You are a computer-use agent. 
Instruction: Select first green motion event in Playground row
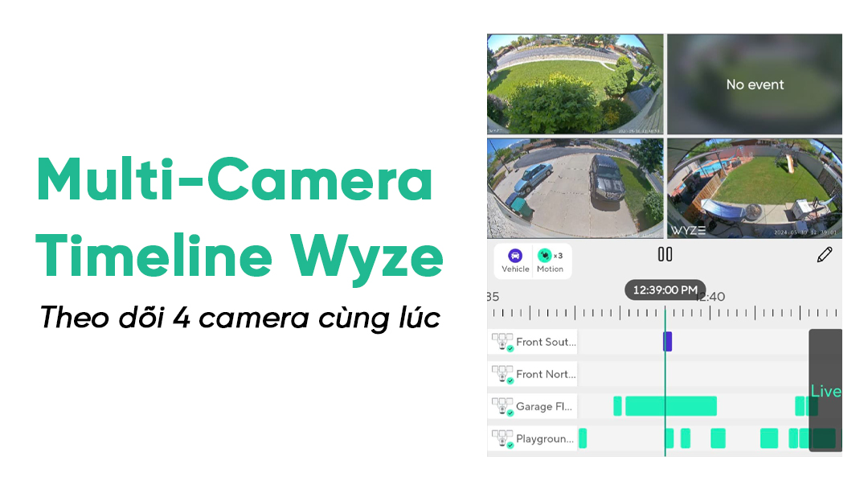(x=583, y=438)
